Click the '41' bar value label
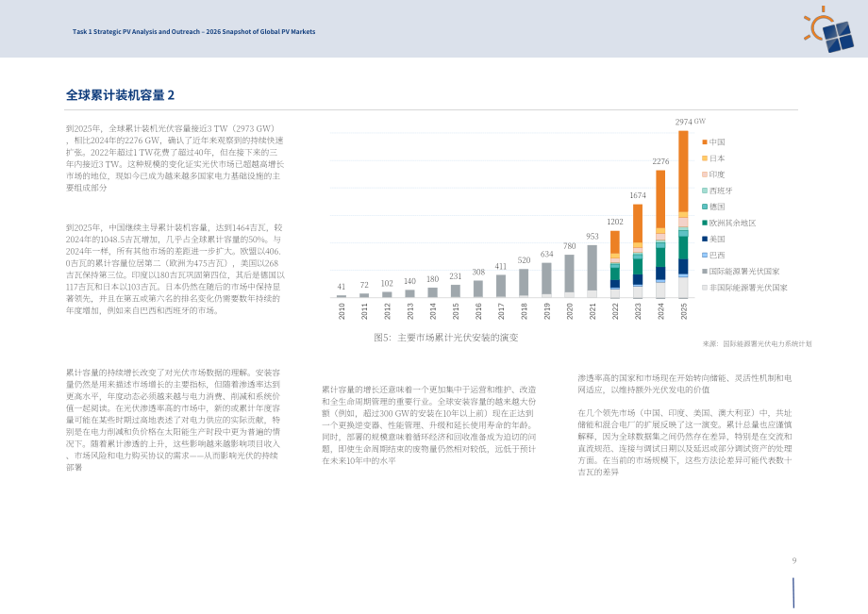The image size is (868, 614). coord(341,287)
